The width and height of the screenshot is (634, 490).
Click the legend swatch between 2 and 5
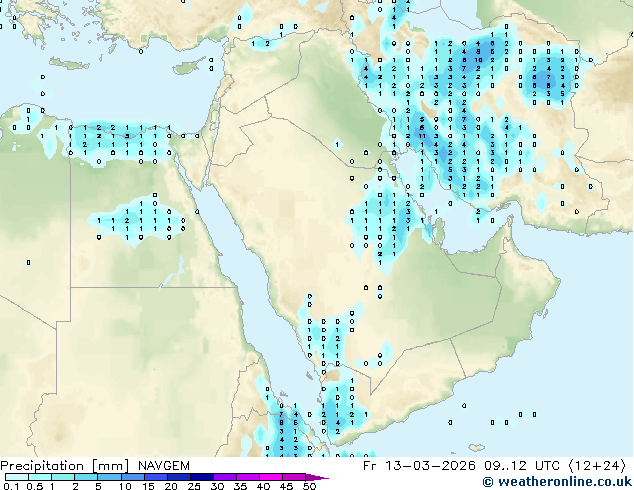pyautogui.click(x=86, y=477)
